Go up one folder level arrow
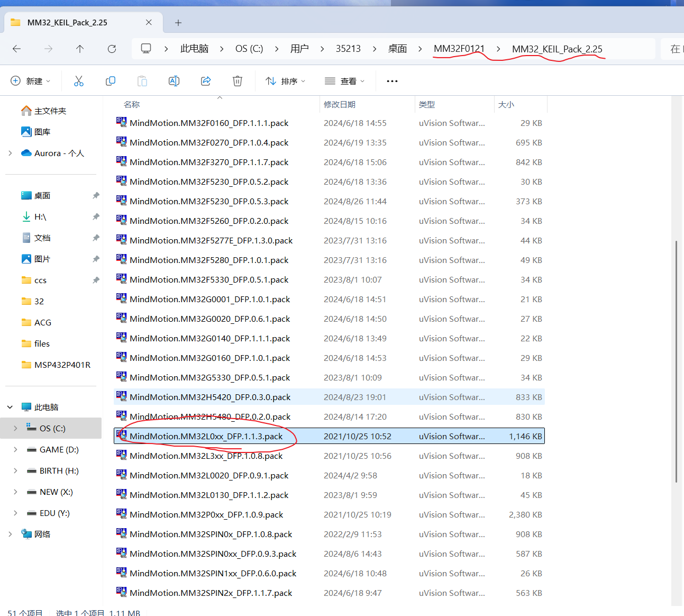The image size is (684, 616). pos(80,49)
